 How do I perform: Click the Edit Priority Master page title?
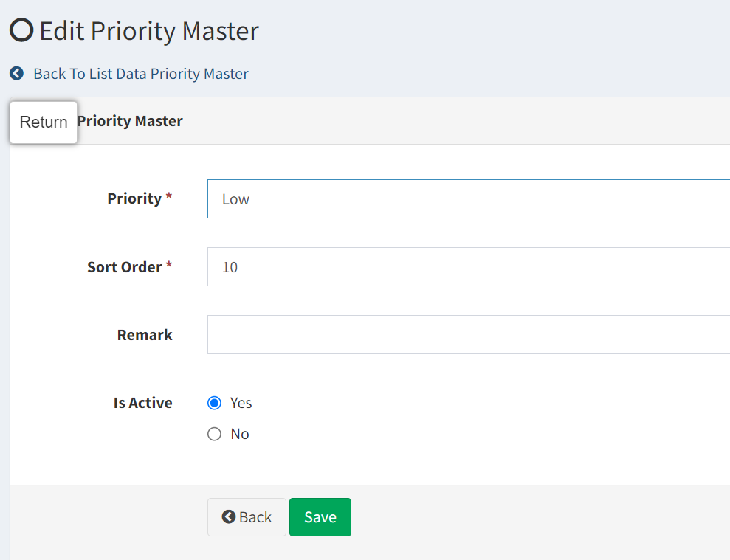(x=149, y=31)
